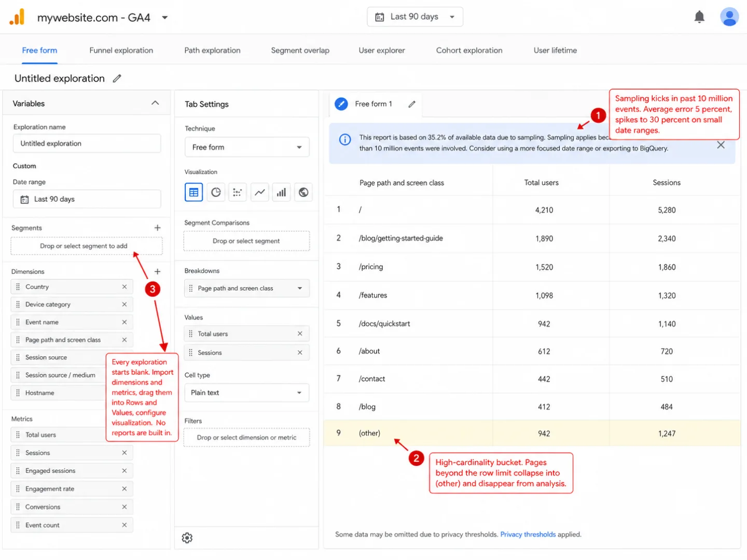Switch to Segment overlap tab
Screen dimensions: 747x560
(x=300, y=50)
